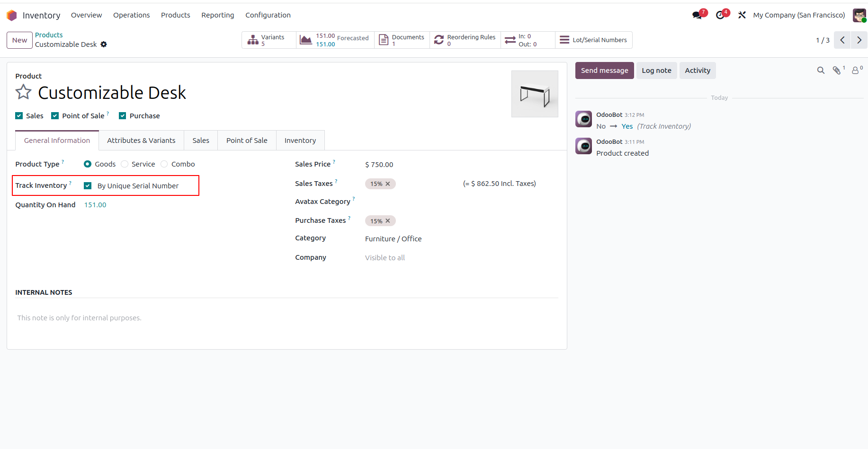Toggle the Purchase checkbox
Viewport: 868px width, 449px height.
[123, 116]
